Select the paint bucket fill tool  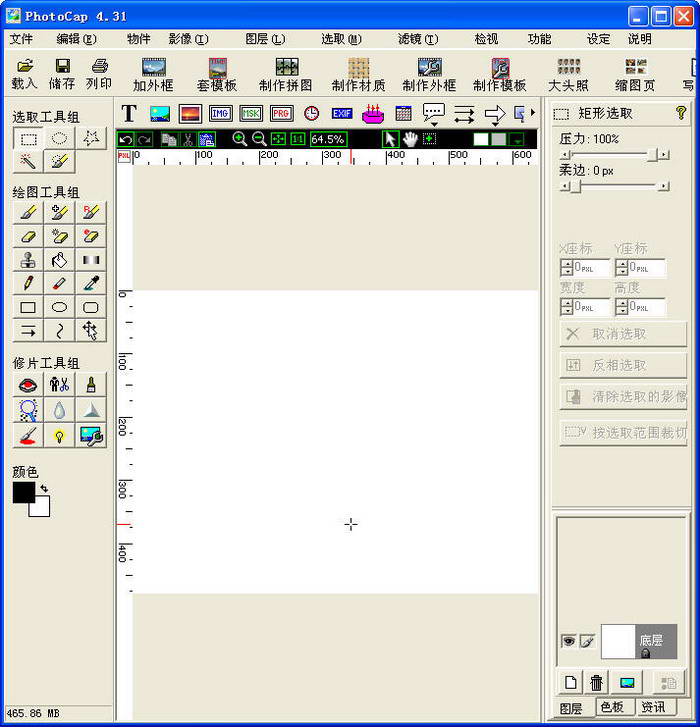coord(59,260)
